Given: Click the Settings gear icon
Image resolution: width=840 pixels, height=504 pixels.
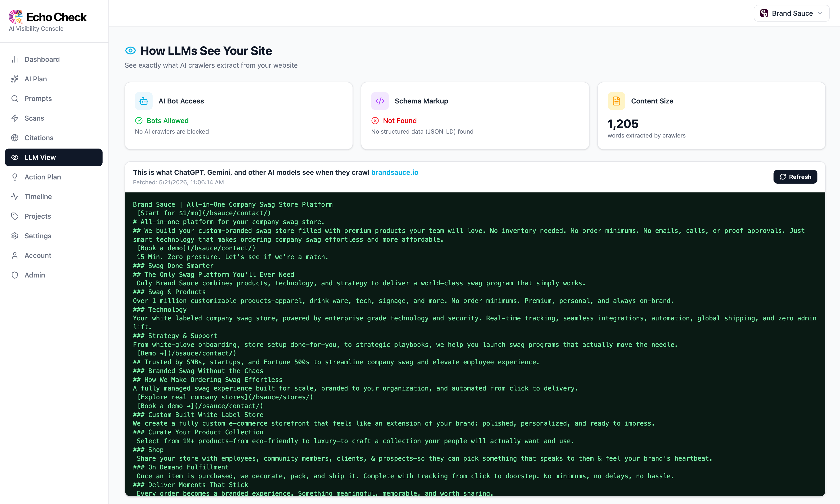Looking at the screenshot, I should [x=15, y=236].
